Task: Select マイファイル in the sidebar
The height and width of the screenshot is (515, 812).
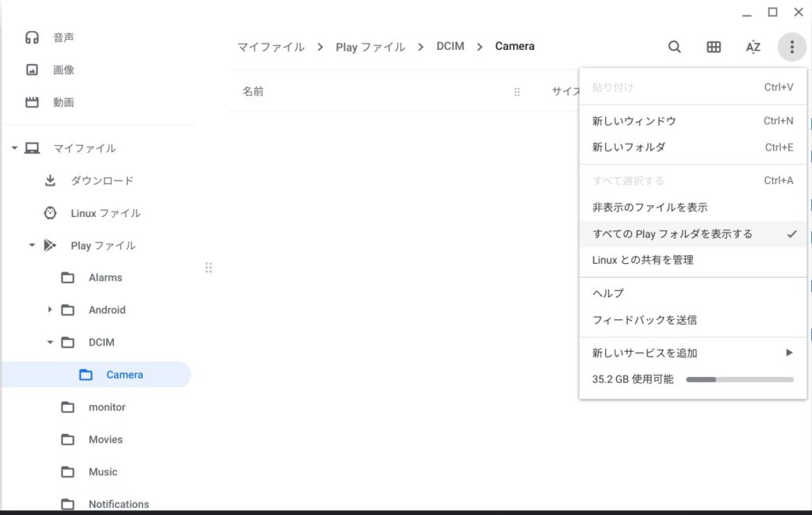Action: (84, 148)
